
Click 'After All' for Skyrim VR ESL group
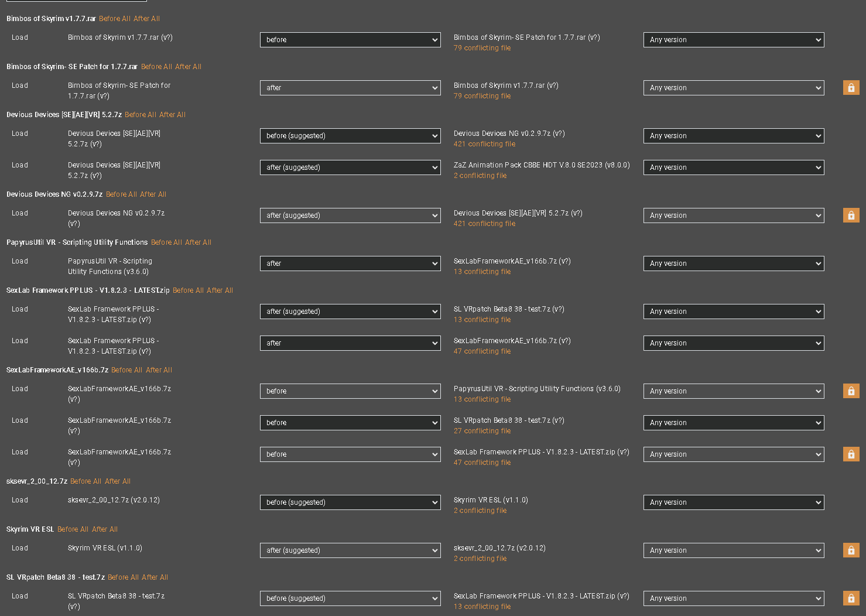coord(105,529)
